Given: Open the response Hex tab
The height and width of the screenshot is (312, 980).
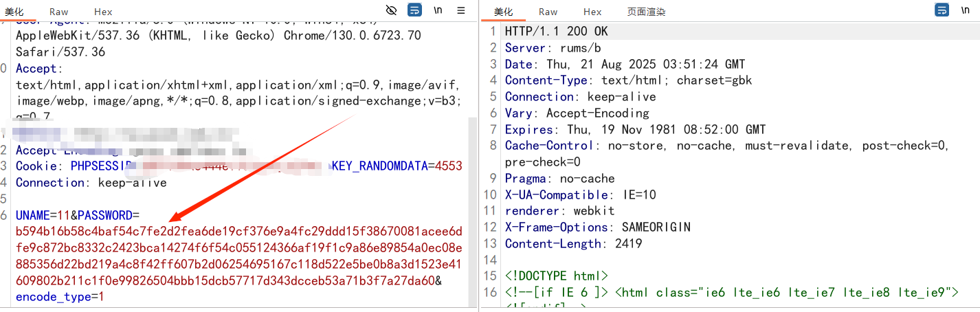Looking at the screenshot, I should 592,12.
